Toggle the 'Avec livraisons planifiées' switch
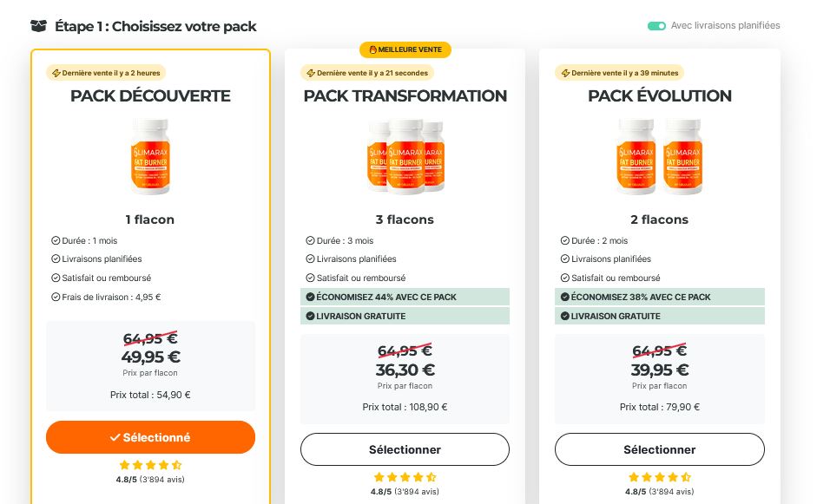 (x=656, y=26)
